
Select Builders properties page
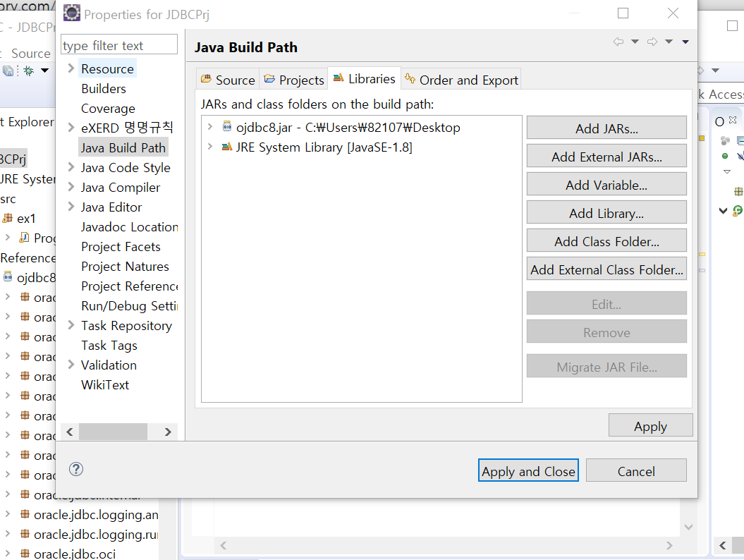[104, 89]
